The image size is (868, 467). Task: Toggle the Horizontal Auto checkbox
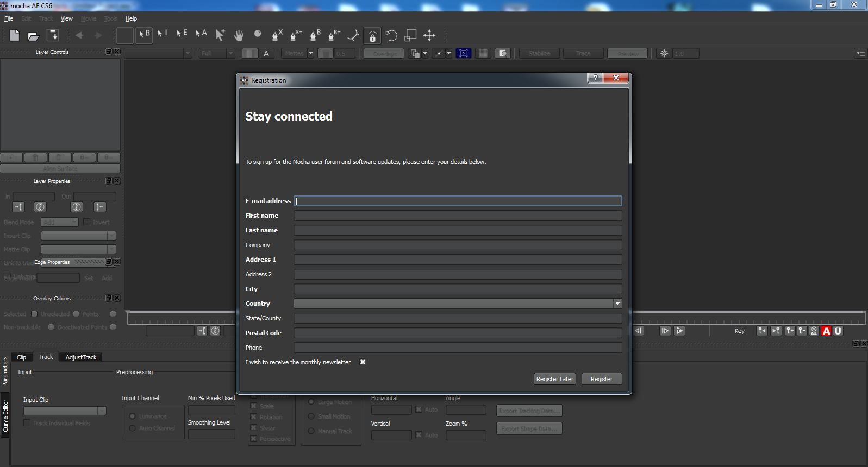pos(419,409)
